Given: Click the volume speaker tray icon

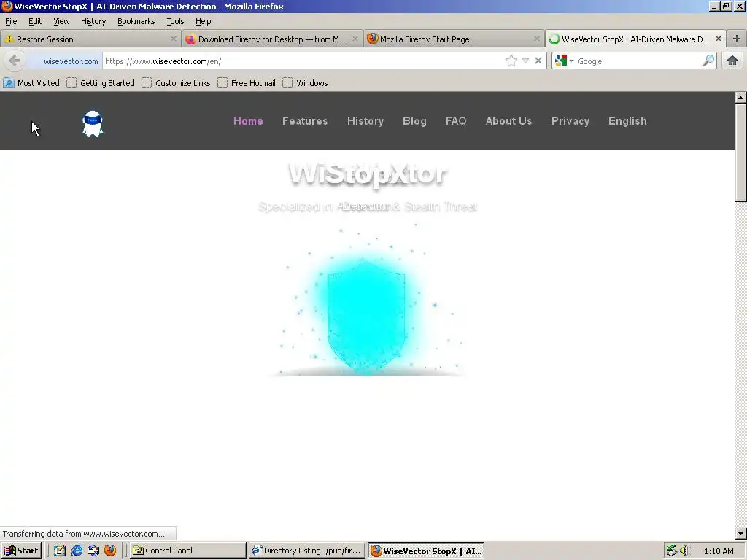Looking at the screenshot, I should coord(685,551).
